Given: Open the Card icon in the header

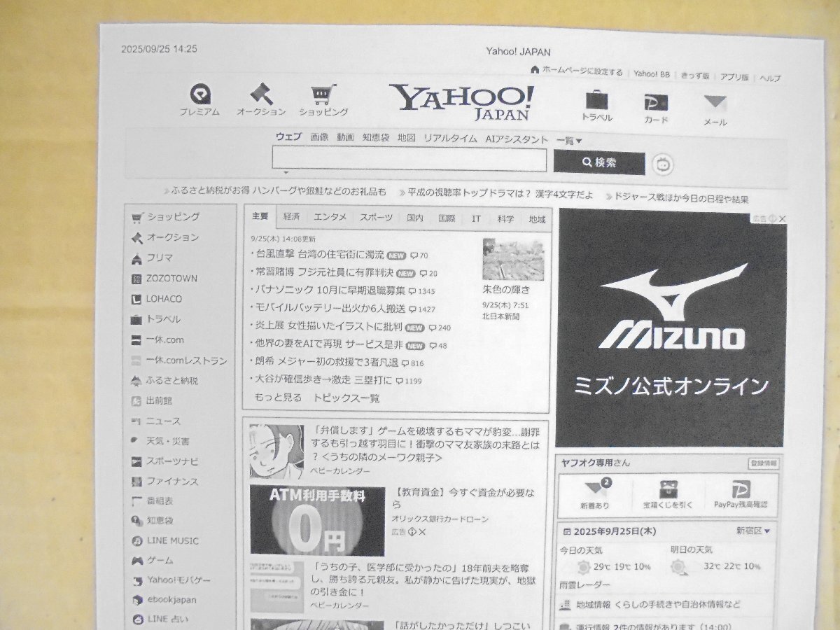Looking at the screenshot, I should (656, 102).
